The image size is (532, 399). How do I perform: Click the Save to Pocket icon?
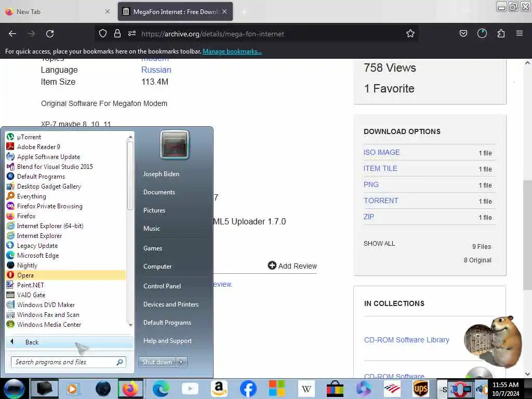pyautogui.click(x=463, y=33)
